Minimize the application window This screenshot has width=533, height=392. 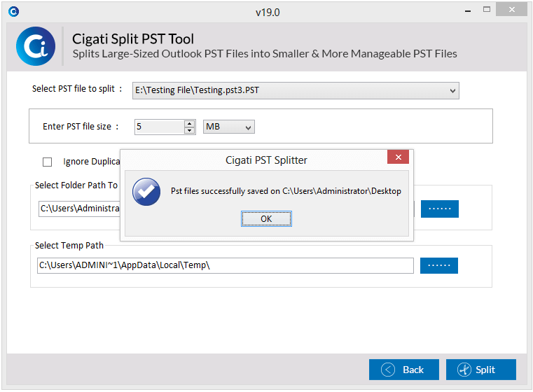pos(468,10)
